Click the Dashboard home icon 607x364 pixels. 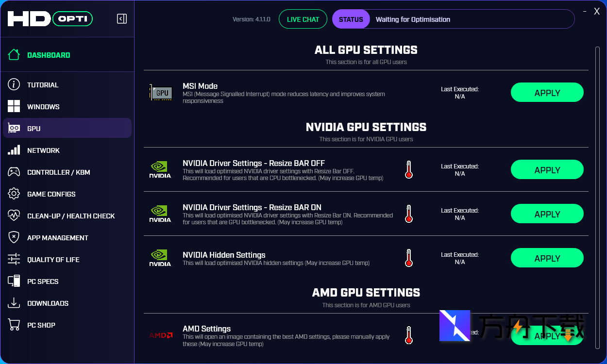(x=14, y=55)
